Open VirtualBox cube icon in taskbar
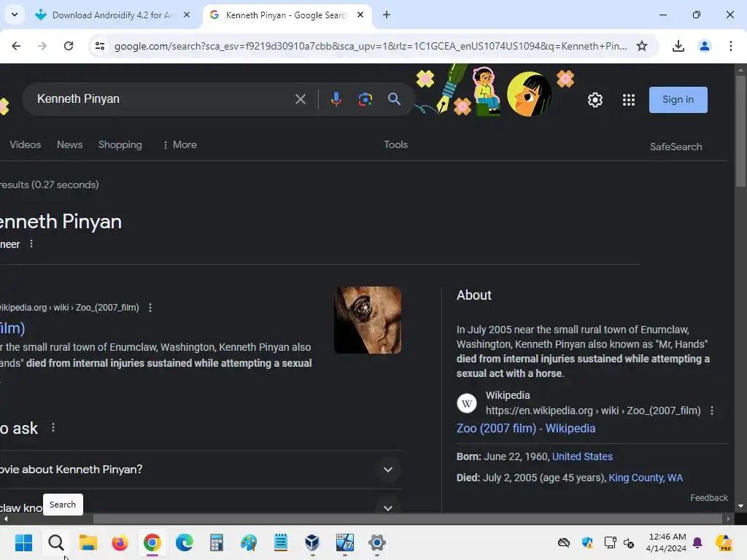Screen dimensions: 747x560 (x=312, y=542)
